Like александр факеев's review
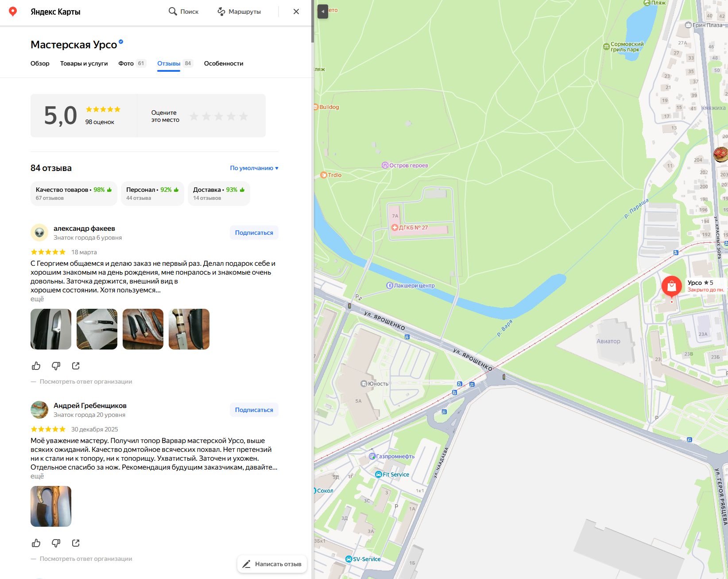This screenshot has width=728, height=579. (36, 366)
